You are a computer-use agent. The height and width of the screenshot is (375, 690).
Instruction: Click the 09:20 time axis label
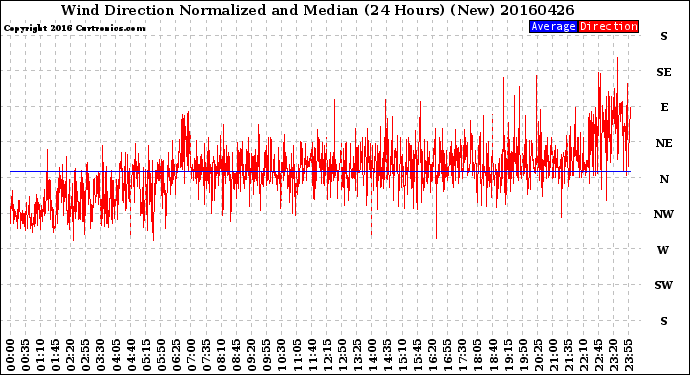[251, 355]
